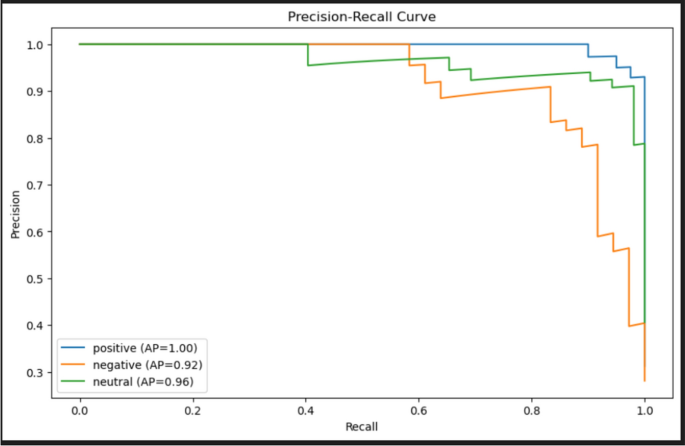Click the 0.7 tick on Precision axis

click(36, 185)
